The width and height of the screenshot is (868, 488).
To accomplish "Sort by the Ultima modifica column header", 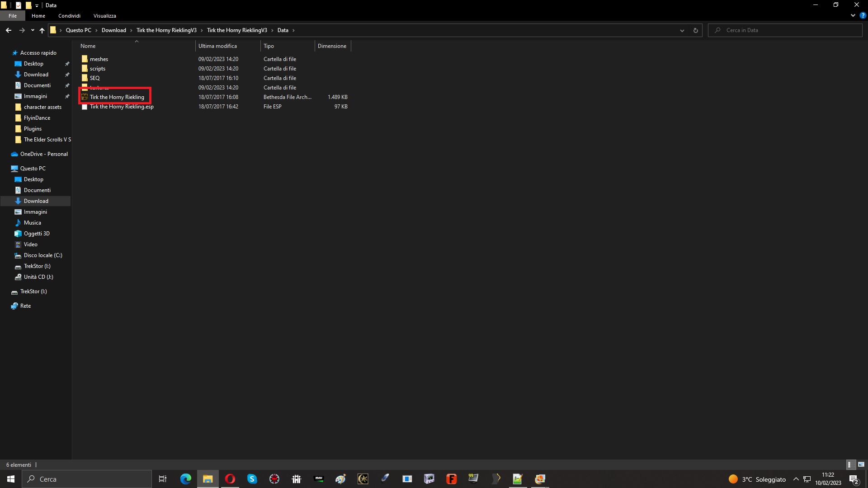I will [x=228, y=46].
